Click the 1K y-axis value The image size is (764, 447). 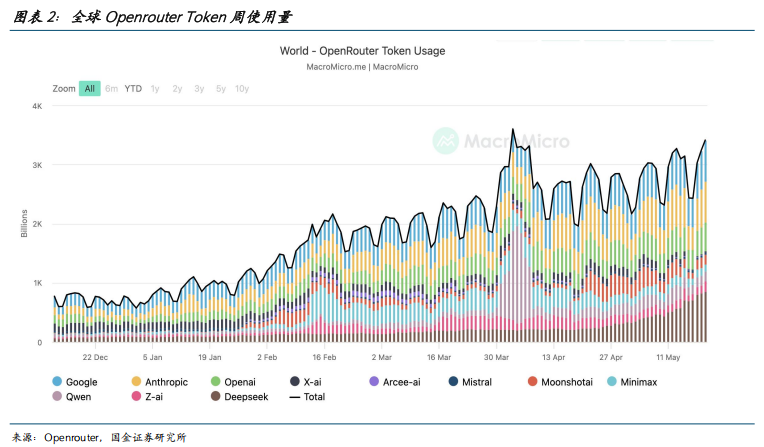pyautogui.click(x=37, y=283)
